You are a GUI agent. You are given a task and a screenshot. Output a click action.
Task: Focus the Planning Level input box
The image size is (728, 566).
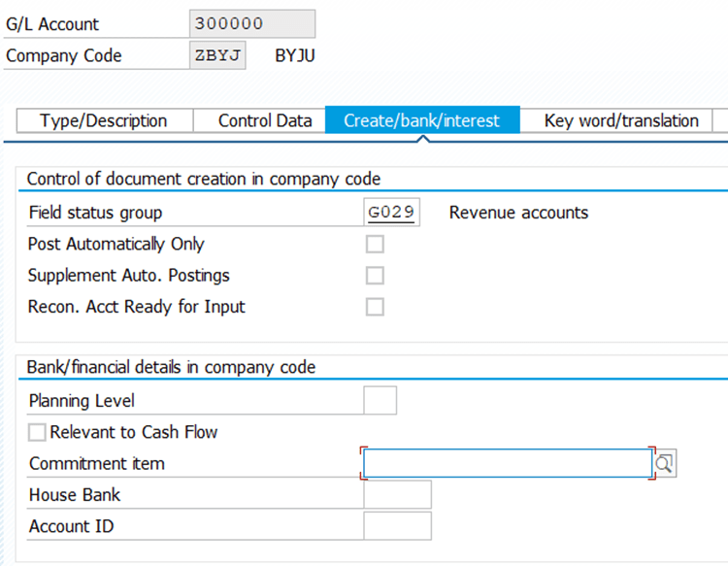click(380, 401)
